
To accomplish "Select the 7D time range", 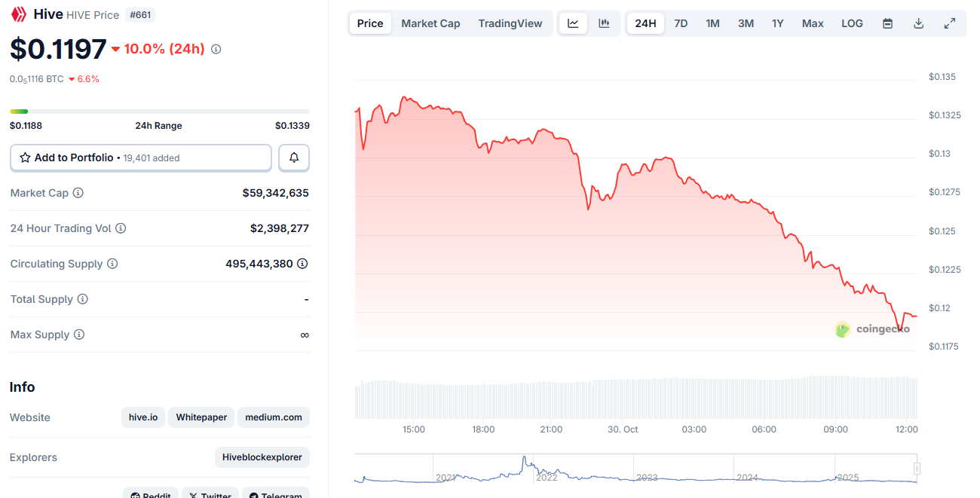I will [681, 23].
